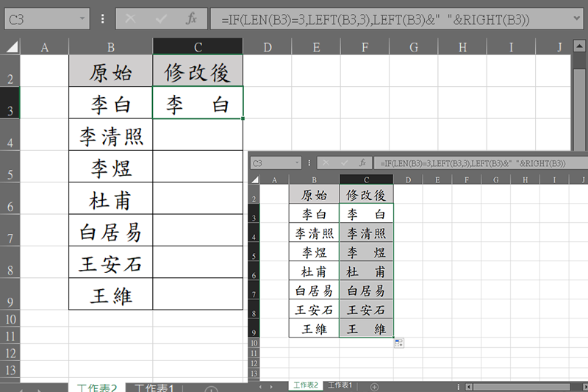The image size is (588, 392).
Task: Click empty cell C4 beside 李清照 in large sheet
Action: tap(198, 135)
